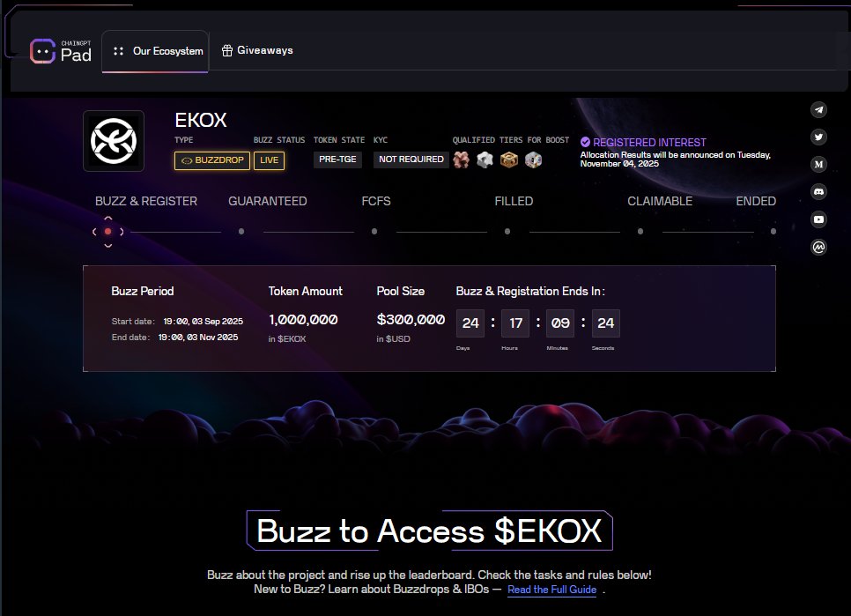Click the Buzz Period start date text
The height and width of the screenshot is (616, 851).
click(177, 322)
